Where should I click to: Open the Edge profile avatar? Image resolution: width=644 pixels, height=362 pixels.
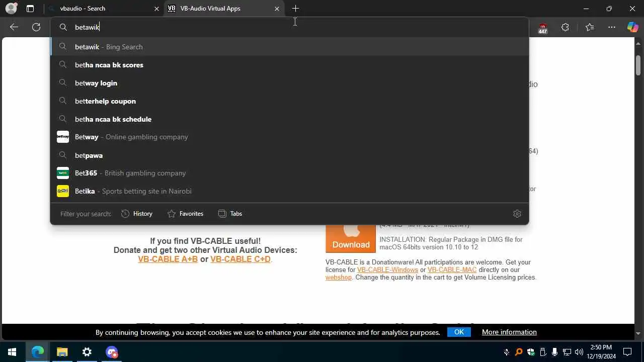11,9
